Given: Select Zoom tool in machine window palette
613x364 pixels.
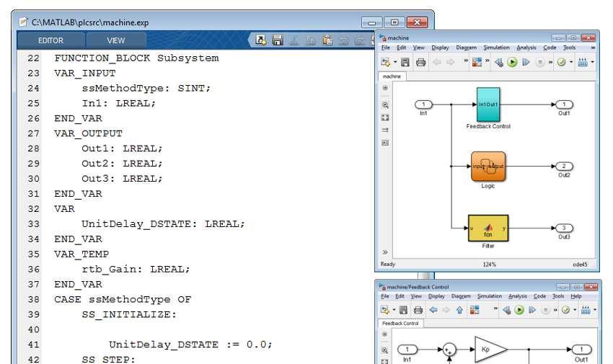Looking at the screenshot, I should [x=385, y=105].
